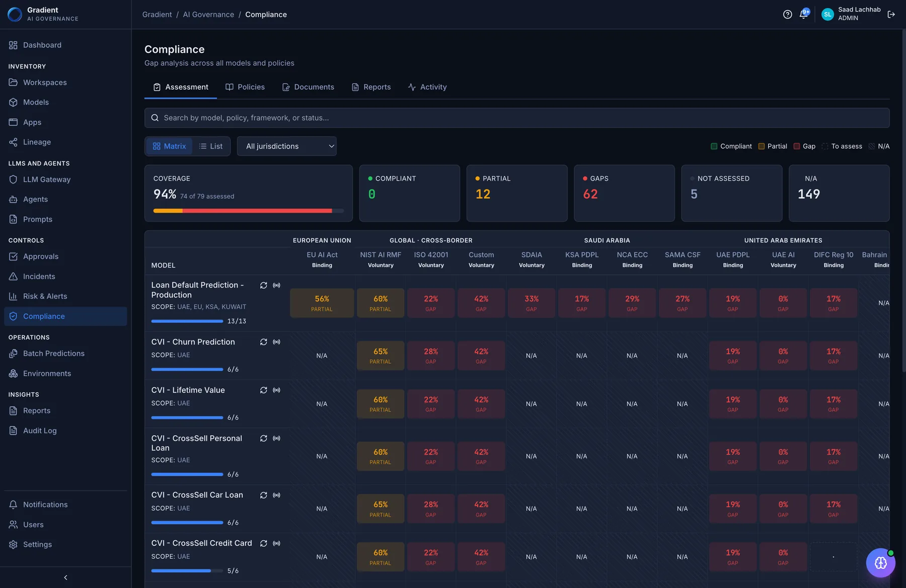This screenshot has width=906, height=588.
Task: Click the Gradient breadcrumb link
Action: pyautogui.click(x=157, y=15)
